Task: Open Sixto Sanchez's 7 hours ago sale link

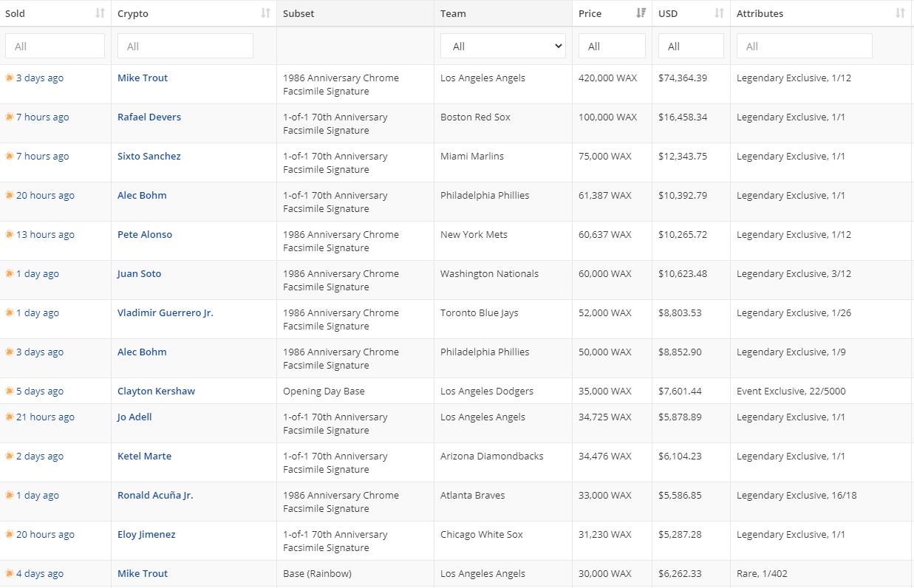Action: point(42,156)
